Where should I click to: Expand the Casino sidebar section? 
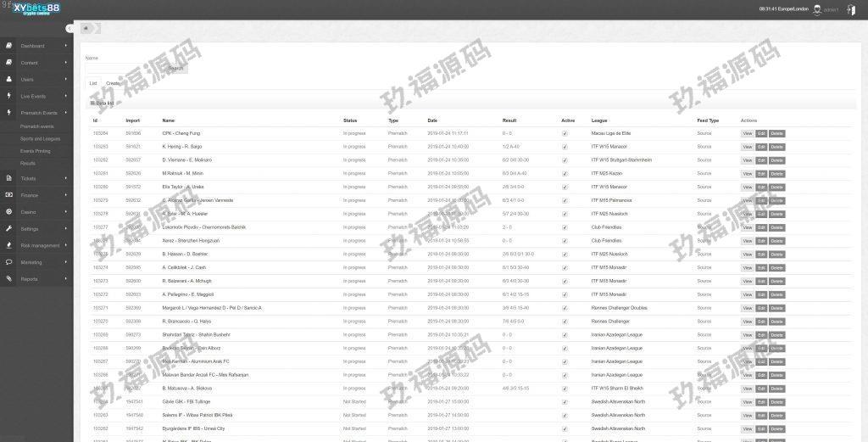pyautogui.click(x=65, y=212)
